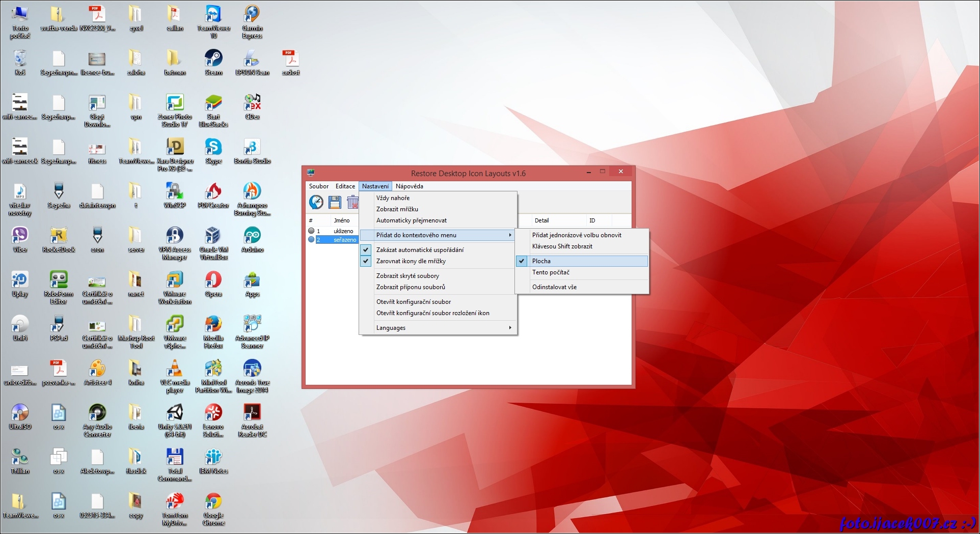Select the Koš recycle bin icon

click(20, 59)
